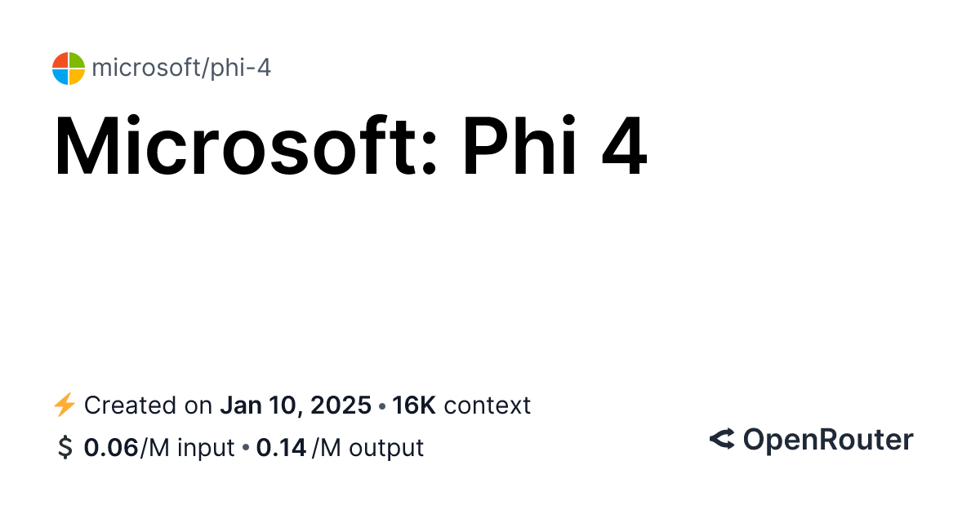Click the word "Microsoft:" in the title

[247, 149]
